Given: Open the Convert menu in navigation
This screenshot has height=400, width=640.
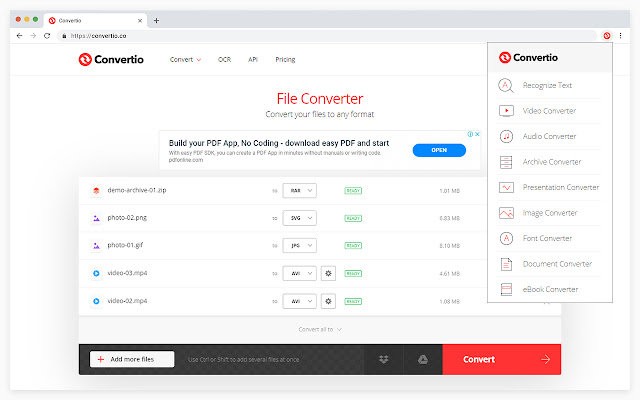Looking at the screenshot, I should (185, 59).
